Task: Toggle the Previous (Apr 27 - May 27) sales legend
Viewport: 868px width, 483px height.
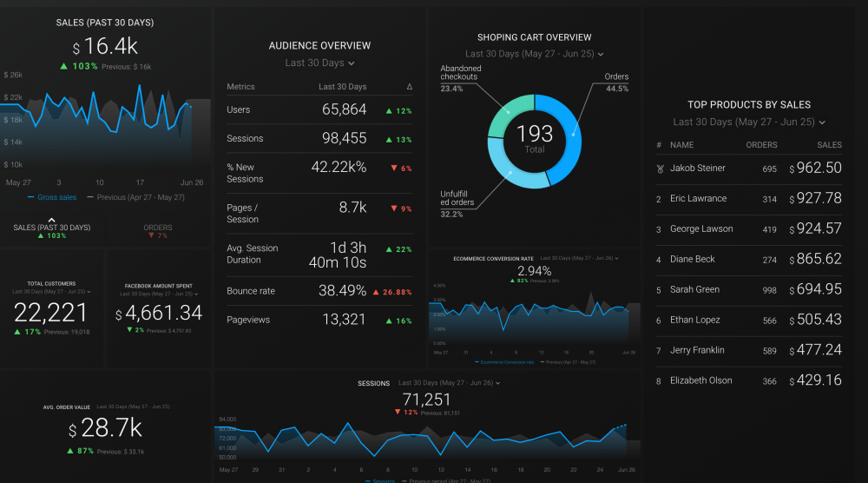Action: pyautogui.click(x=140, y=197)
